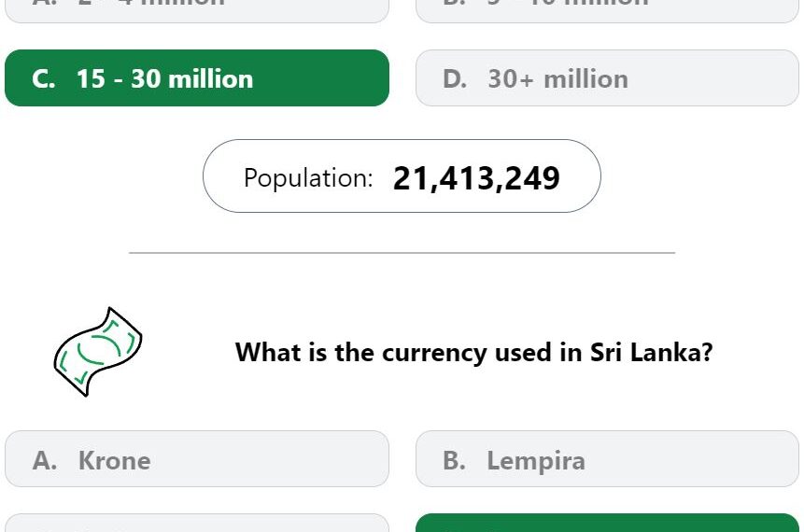
Task: Click the "B." letter beside Lempira
Action: pos(455,460)
